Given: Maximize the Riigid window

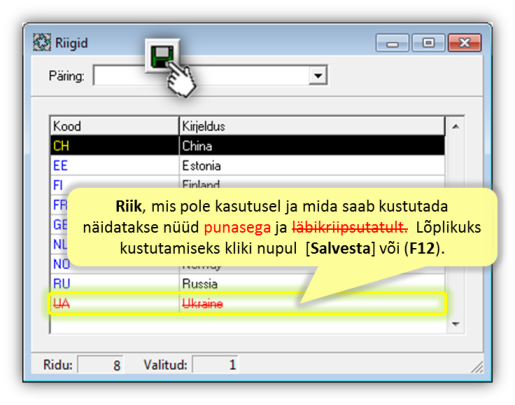Looking at the screenshot, I should (x=428, y=43).
